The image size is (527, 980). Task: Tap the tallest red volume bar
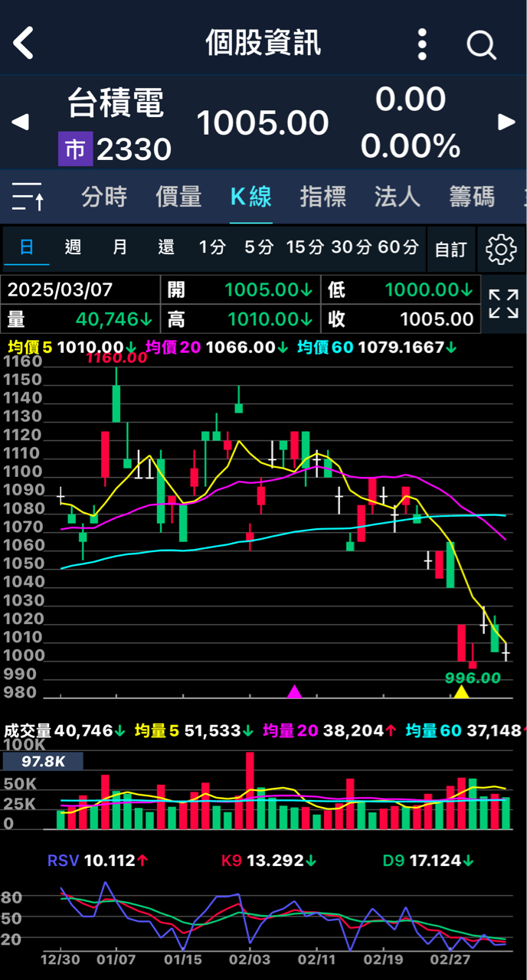coord(250,790)
